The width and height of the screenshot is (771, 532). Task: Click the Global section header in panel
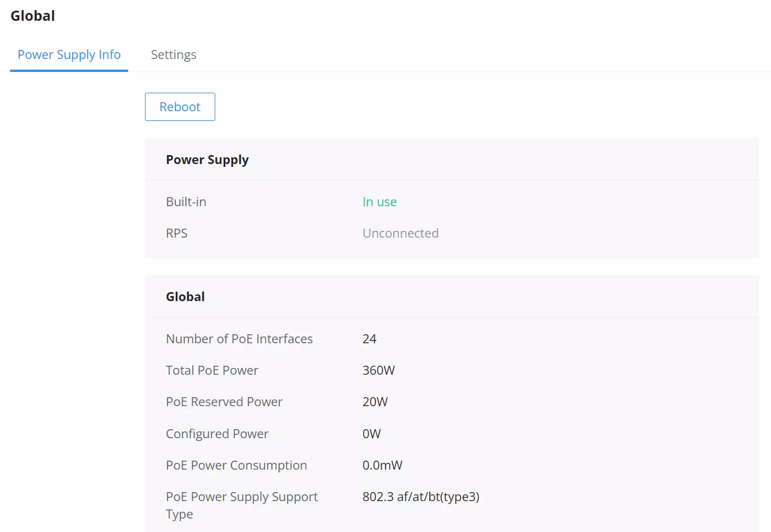185,297
